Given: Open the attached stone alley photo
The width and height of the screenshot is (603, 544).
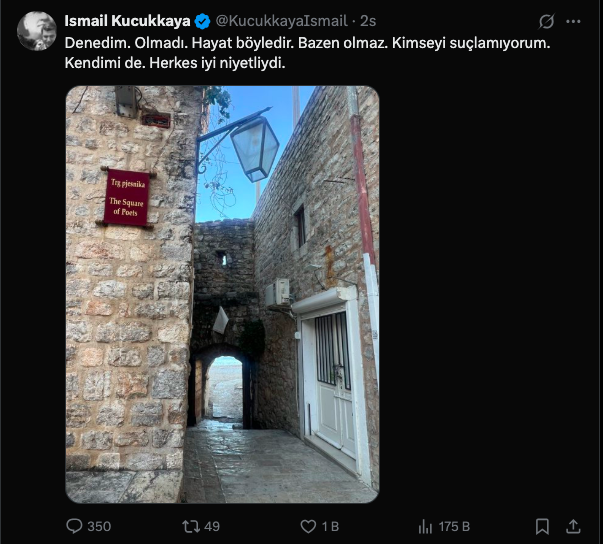Looking at the screenshot, I should pos(222,294).
